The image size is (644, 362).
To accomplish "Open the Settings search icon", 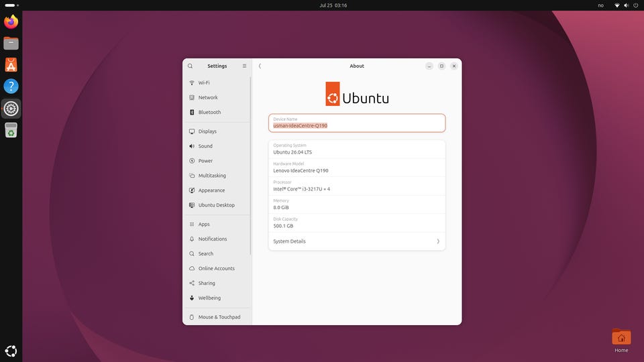I will [x=190, y=66].
